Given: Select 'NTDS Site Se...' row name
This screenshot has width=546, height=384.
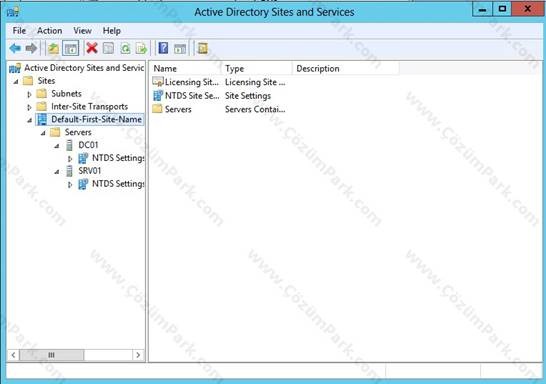Looking at the screenshot, I should click(192, 96).
